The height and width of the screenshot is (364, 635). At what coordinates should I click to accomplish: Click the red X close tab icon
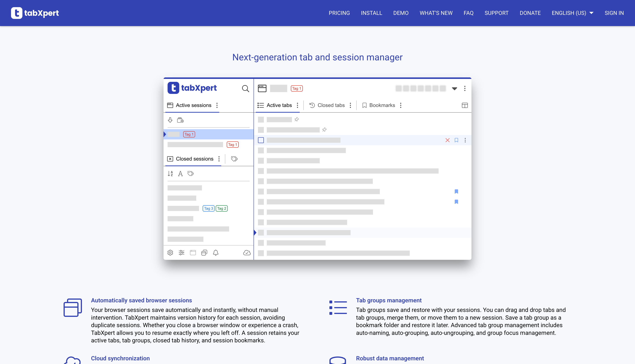447,140
